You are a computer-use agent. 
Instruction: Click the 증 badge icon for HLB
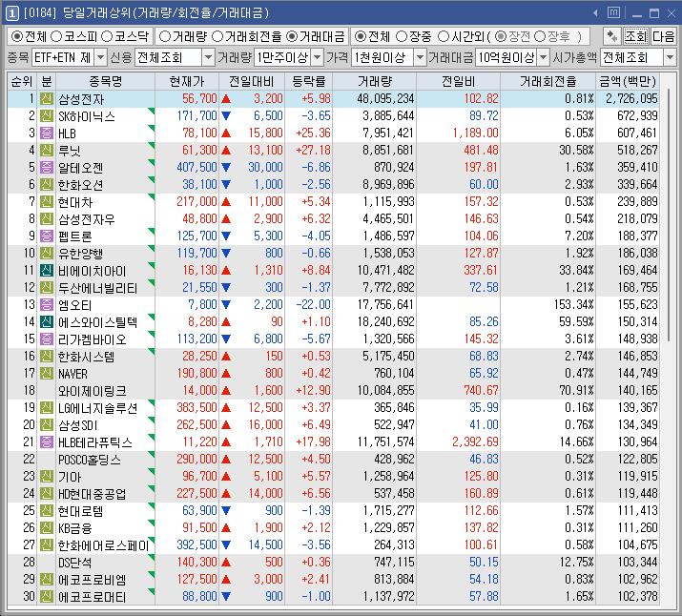pyautogui.click(x=47, y=133)
